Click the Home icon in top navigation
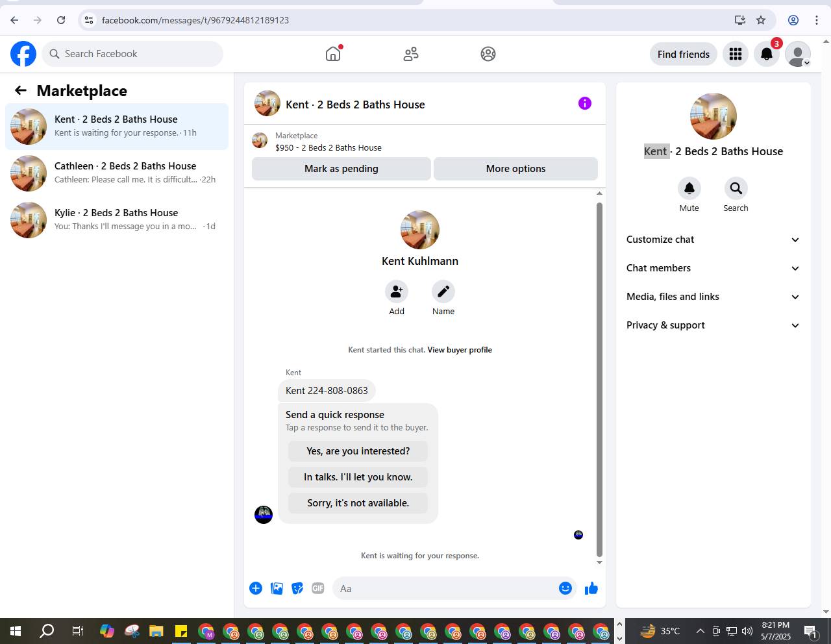Image resolution: width=831 pixels, height=644 pixels. 333,54
